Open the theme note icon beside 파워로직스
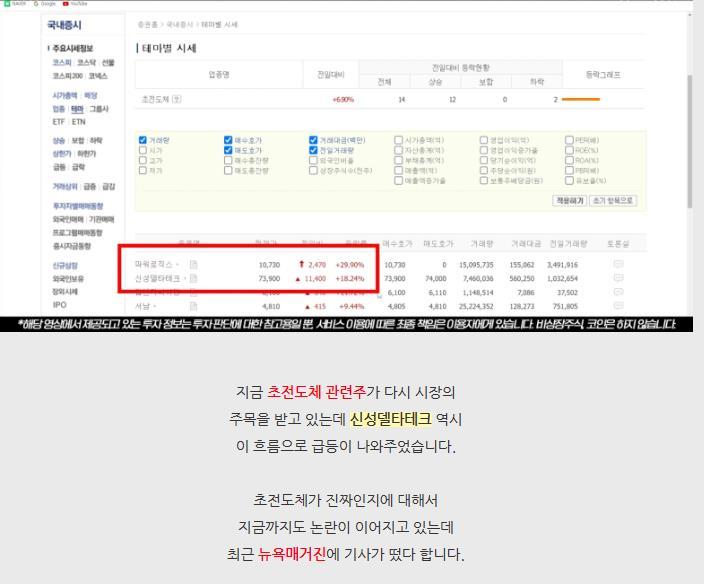The width and height of the screenshot is (704, 584). pos(194,264)
